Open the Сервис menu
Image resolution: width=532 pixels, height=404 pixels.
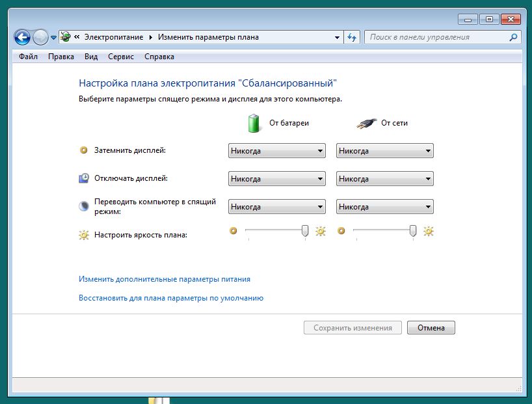121,57
